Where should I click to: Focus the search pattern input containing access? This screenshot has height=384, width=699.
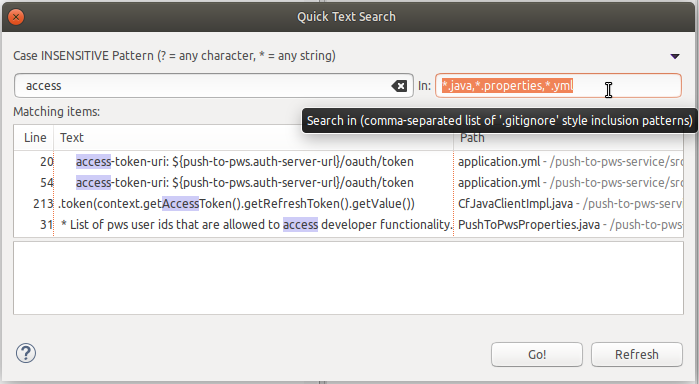[x=214, y=86]
